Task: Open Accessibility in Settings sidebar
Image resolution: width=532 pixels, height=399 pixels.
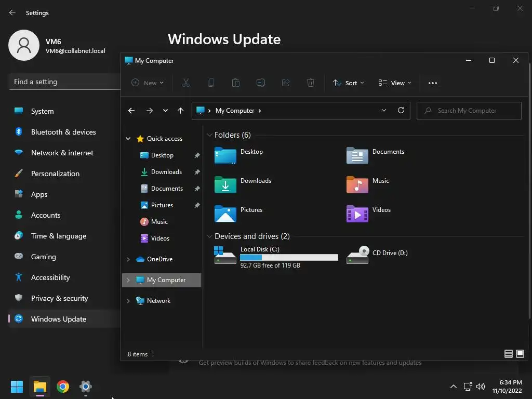Action: 64,277
